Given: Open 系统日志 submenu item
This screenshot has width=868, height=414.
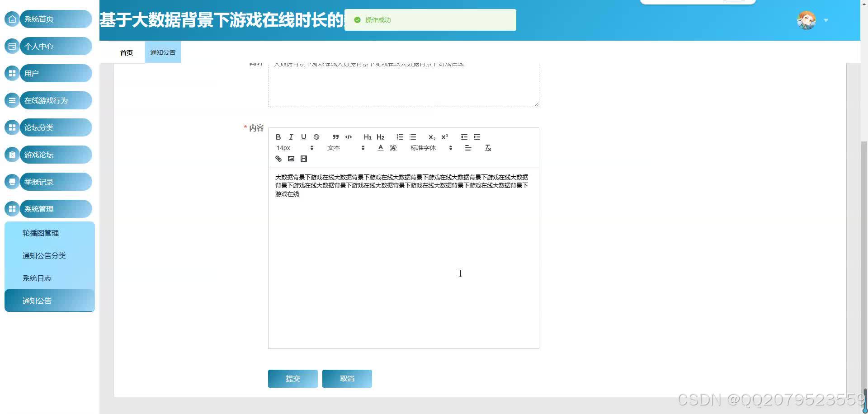Looking at the screenshot, I should [x=50, y=278].
